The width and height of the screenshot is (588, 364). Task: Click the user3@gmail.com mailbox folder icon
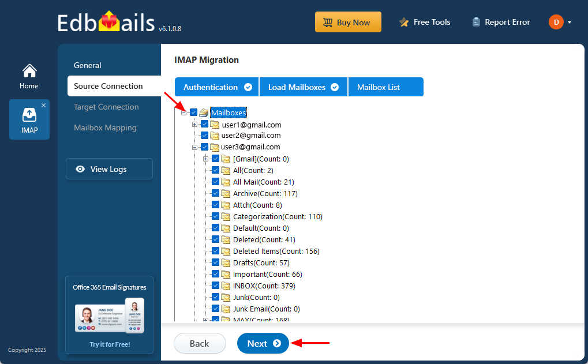click(x=215, y=147)
